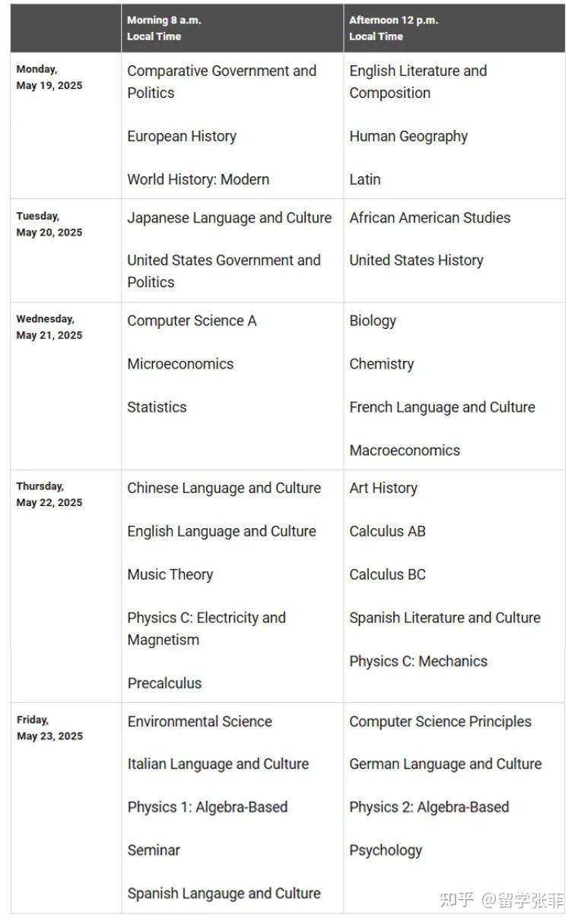Click Physics C: Mechanics exam entry
Screen dimensions: 578x924
(x=418, y=661)
